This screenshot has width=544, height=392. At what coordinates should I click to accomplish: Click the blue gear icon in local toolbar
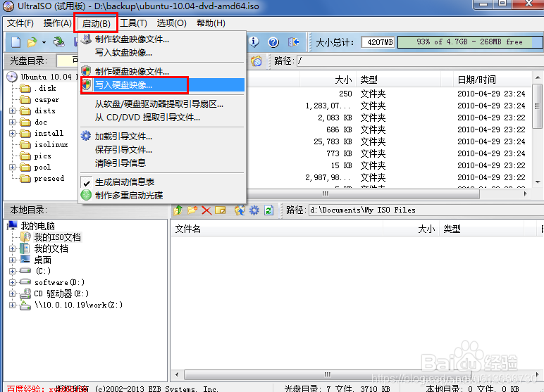click(x=254, y=210)
